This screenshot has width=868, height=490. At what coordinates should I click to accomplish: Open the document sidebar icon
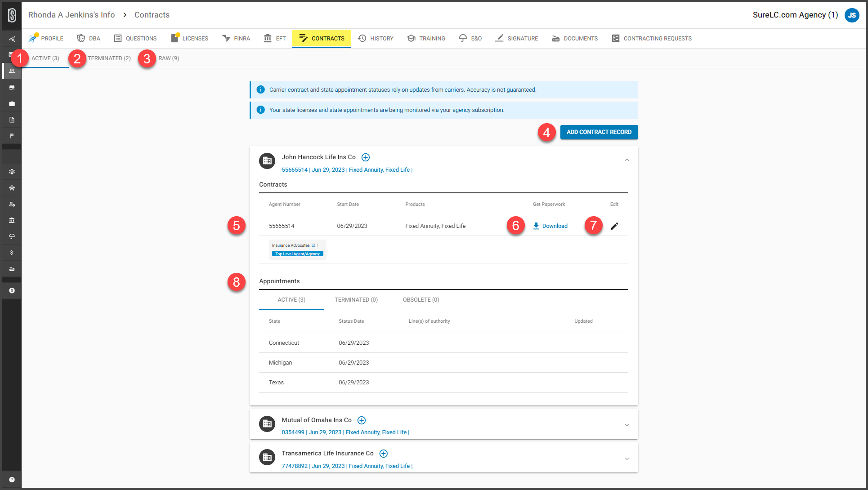[x=12, y=120]
